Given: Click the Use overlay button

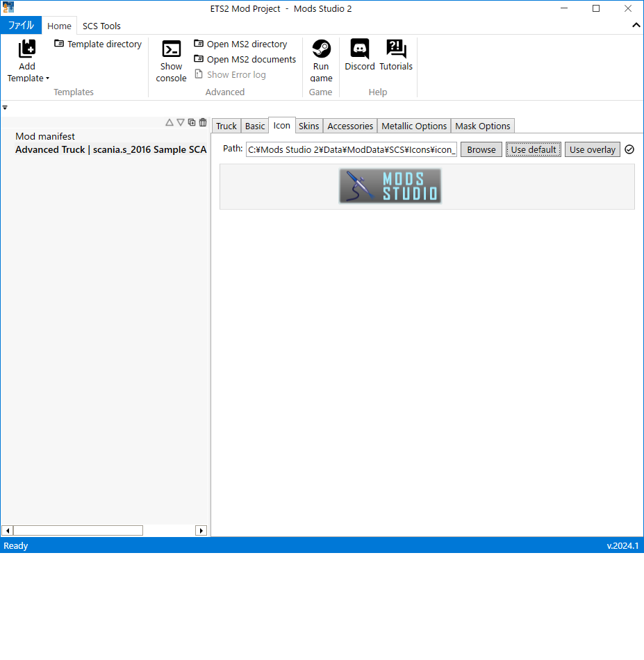Looking at the screenshot, I should click(592, 149).
